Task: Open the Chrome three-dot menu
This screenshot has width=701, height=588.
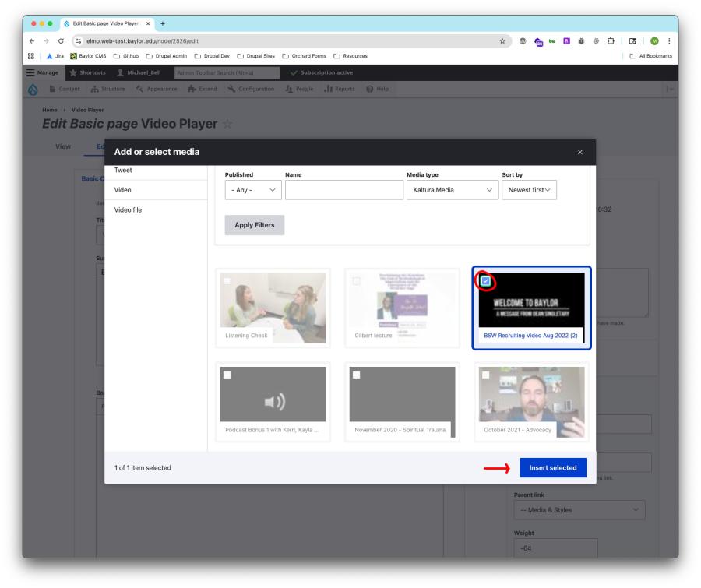Action: (669, 41)
